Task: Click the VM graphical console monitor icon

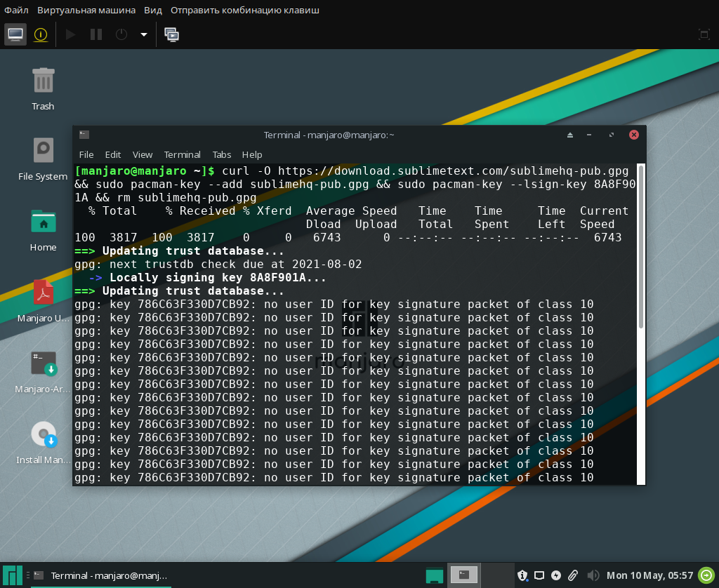Action: [15, 34]
